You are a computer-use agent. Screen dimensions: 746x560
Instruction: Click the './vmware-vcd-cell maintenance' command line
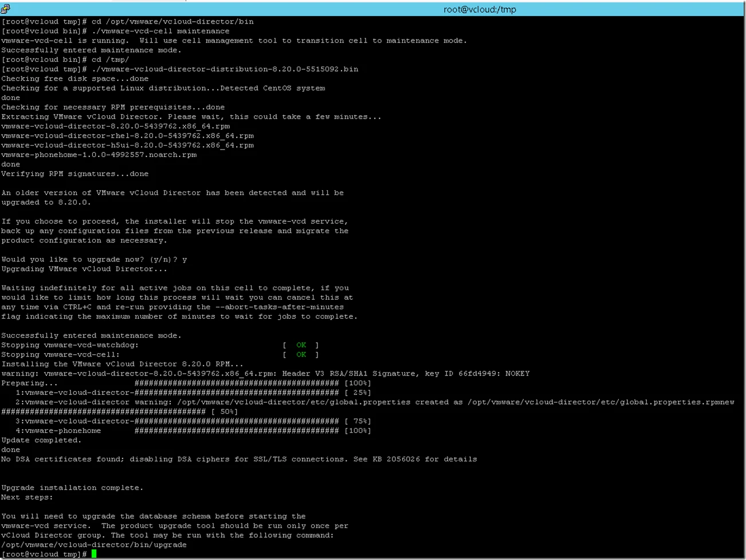[115, 31]
